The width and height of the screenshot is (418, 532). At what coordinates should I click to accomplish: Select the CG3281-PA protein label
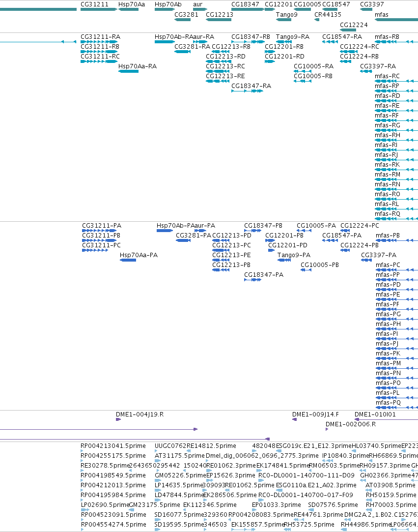[x=194, y=236]
